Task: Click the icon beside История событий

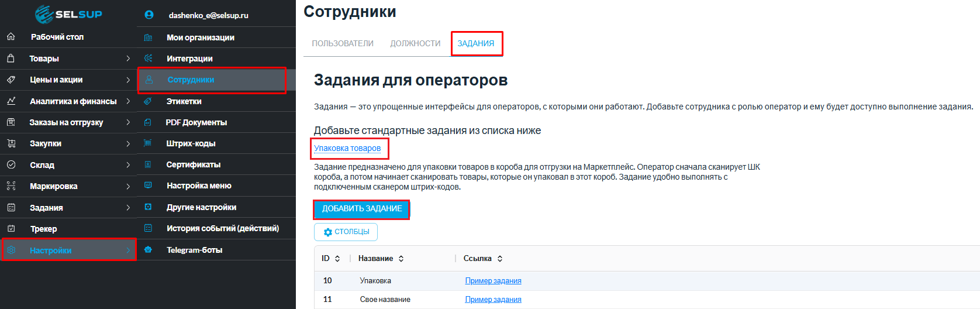Action: (x=149, y=228)
